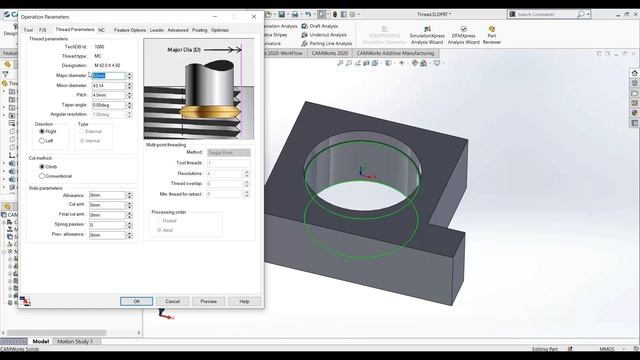
Task: Click the Print icon in top toolbar
Action: pos(295,14)
